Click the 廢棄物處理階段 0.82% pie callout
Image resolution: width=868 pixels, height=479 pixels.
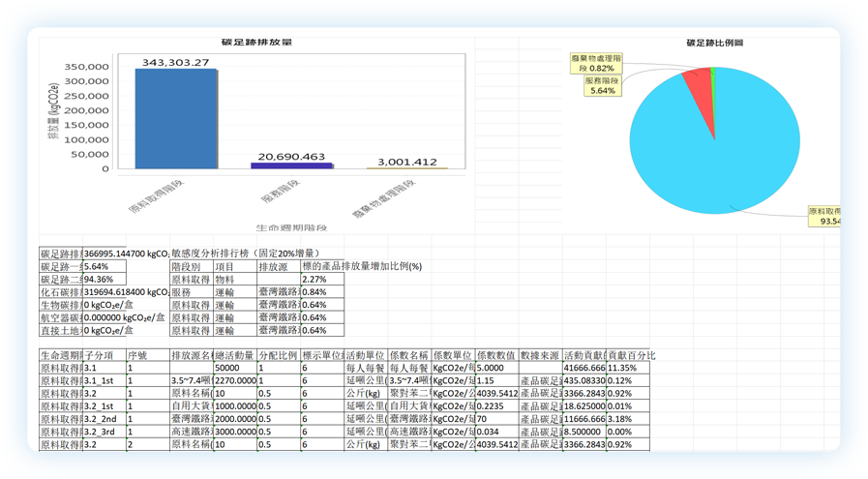(x=596, y=63)
